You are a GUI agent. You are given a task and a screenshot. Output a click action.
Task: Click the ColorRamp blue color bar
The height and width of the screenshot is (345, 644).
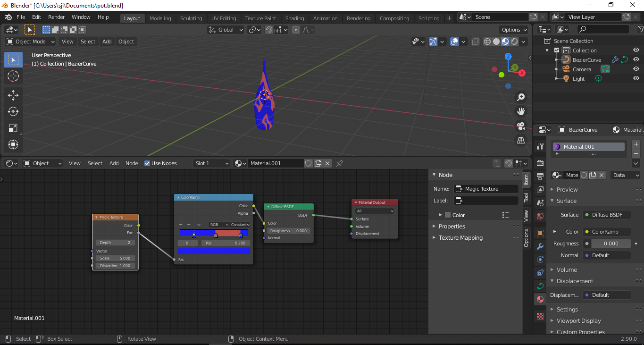click(214, 251)
